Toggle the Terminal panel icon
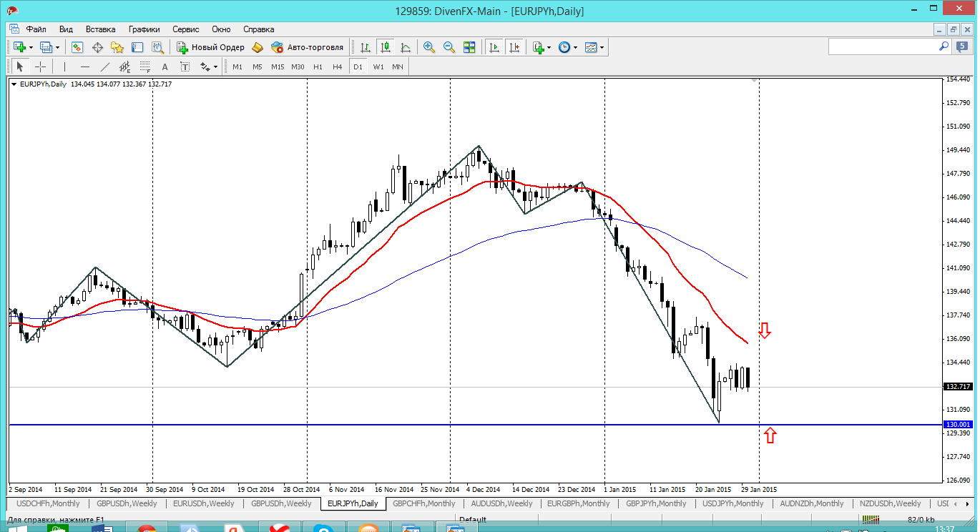Viewport: 980px width, 532px height. pos(137,47)
